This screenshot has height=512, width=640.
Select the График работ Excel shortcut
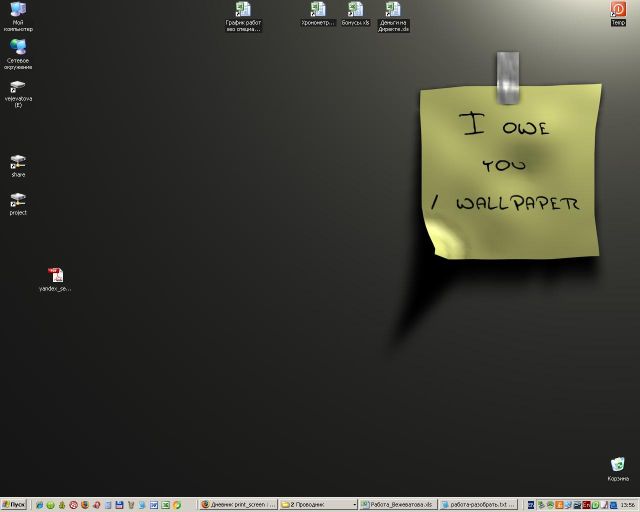[x=243, y=16]
